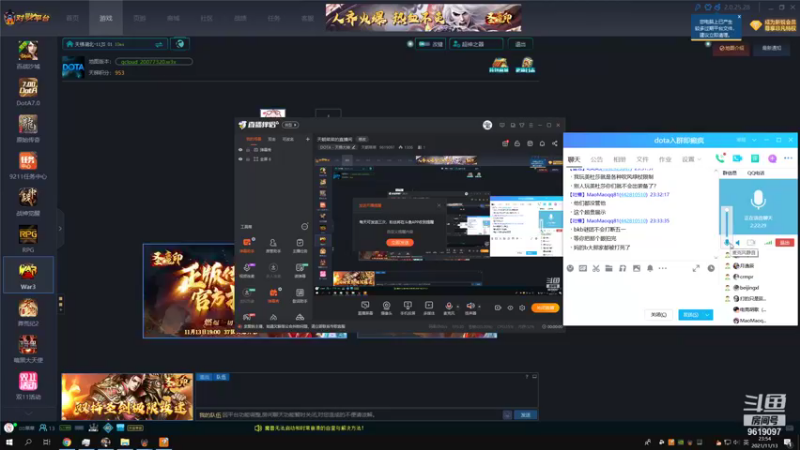Open the 相册 tab in QQ group

(x=619, y=160)
